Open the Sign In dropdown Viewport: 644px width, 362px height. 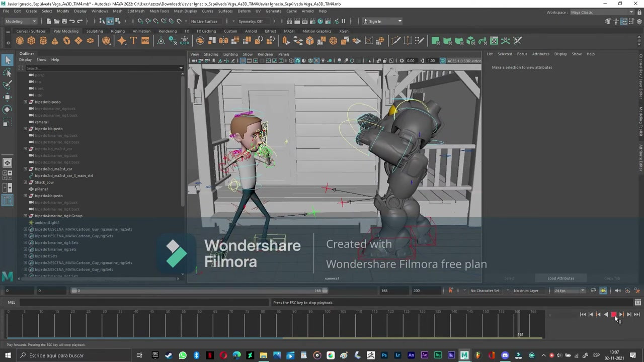[x=383, y=21]
